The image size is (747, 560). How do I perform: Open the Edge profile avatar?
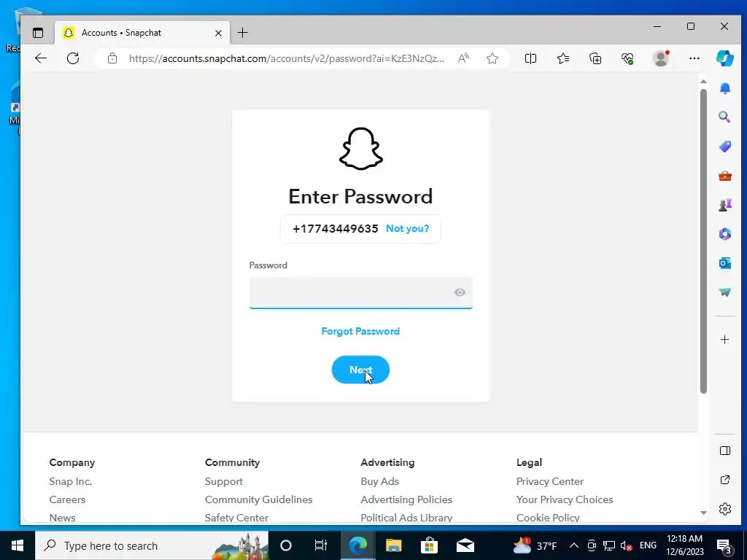point(661,58)
